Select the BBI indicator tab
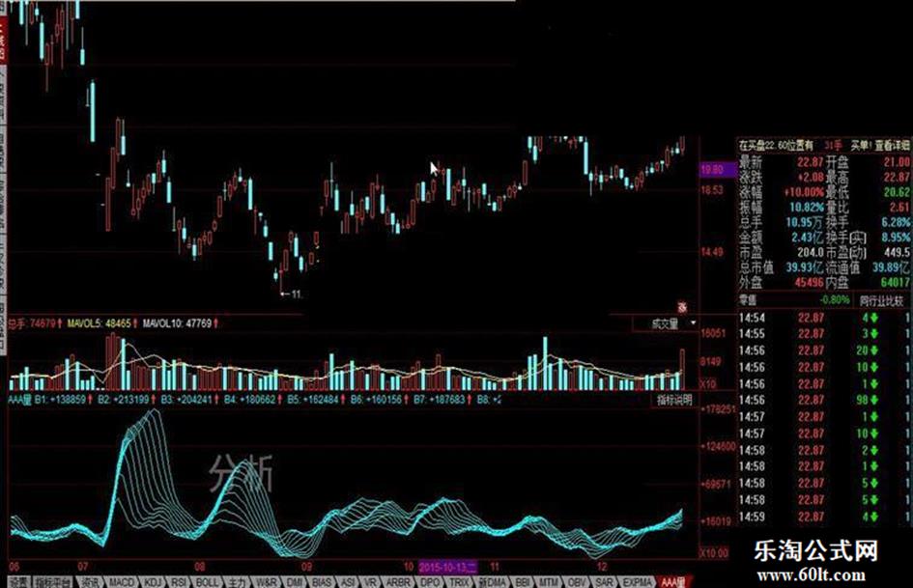 523,582
